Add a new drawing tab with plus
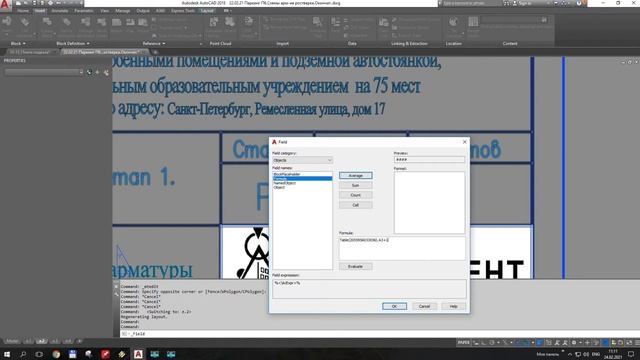Image resolution: width=640 pixels, height=360 pixels. pos(155,52)
